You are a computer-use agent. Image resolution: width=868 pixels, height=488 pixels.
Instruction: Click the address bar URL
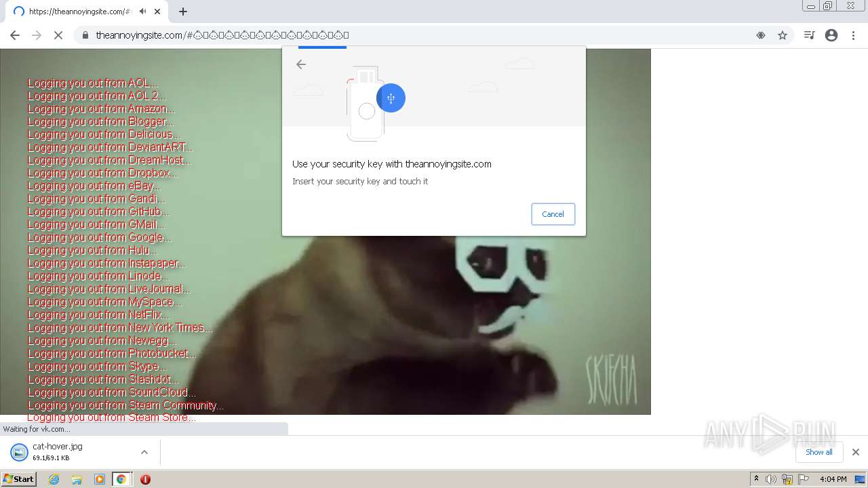point(222,35)
